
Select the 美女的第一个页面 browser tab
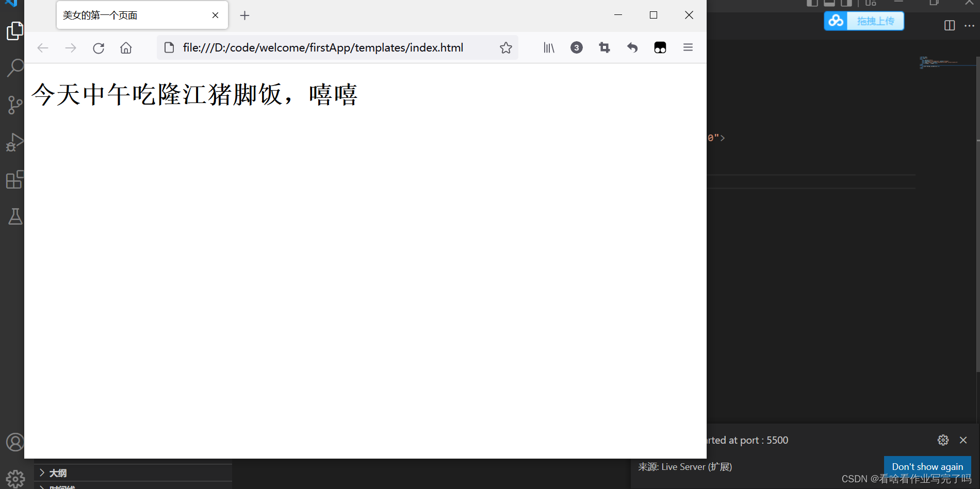pyautogui.click(x=142, y=15)
